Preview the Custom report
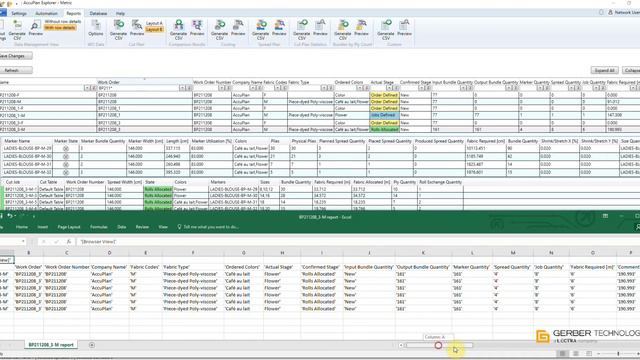Screen dimensions: 640x360 tap(404, 28)
